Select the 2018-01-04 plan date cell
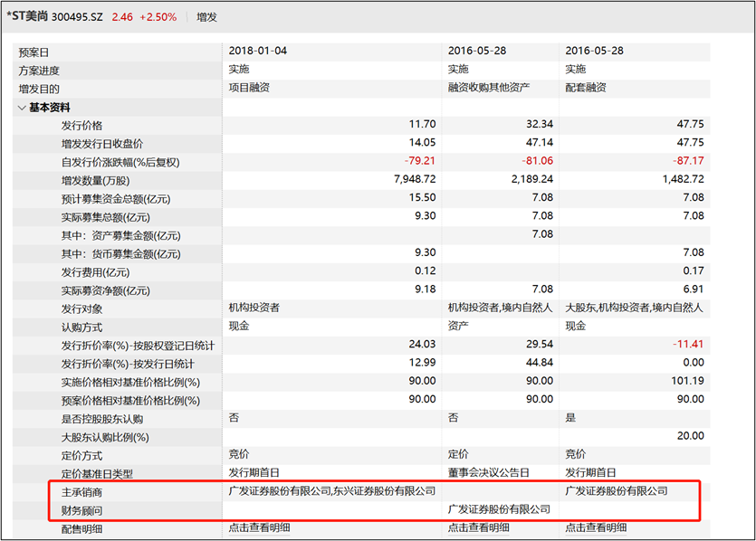Image resolution: width=756 pixels, height=541 pixels. [258, 52]
